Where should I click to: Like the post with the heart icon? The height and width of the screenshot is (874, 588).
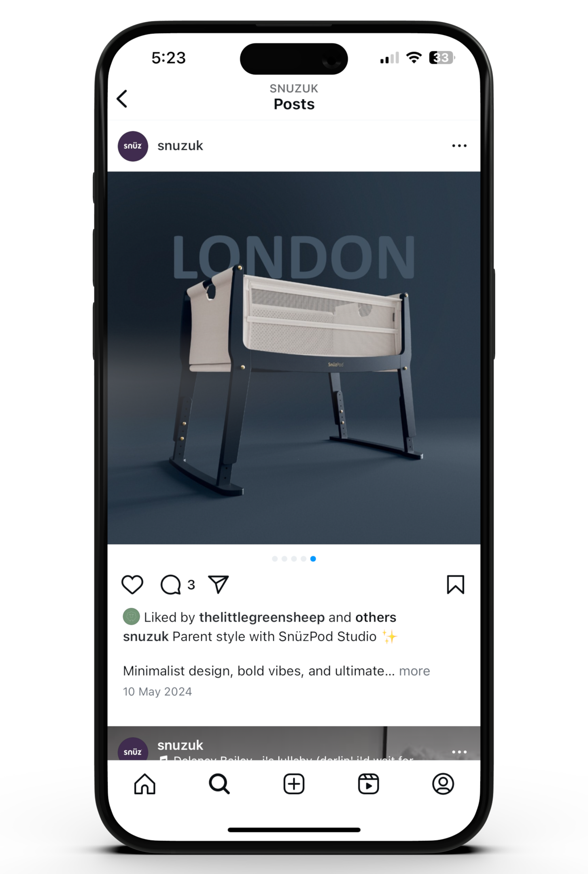point(132,585)
